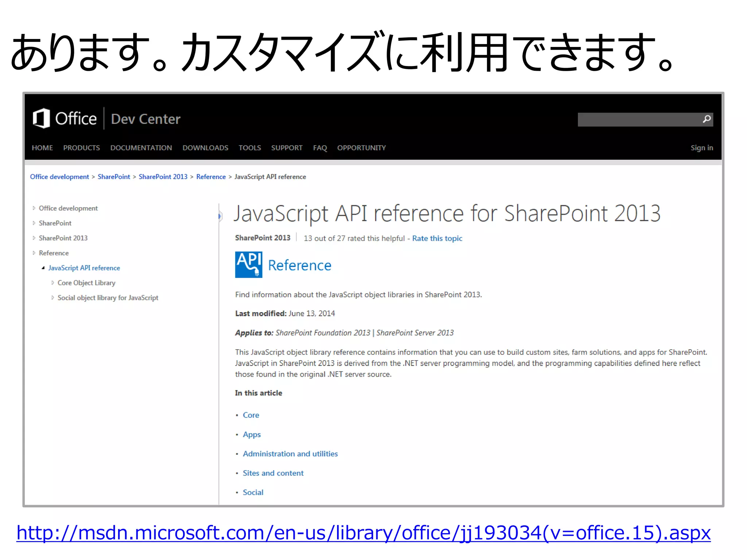Click 'JavaScript API reference' breadcrumb text
Screen dimensions: 747x560
(270, 177)
